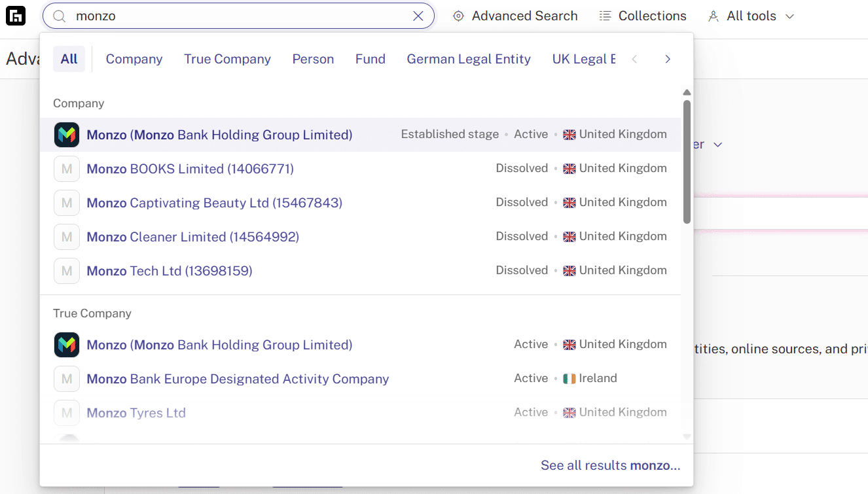868x494 pixels.
Task: Click the scrollbar up arrow
Action: 687,93
